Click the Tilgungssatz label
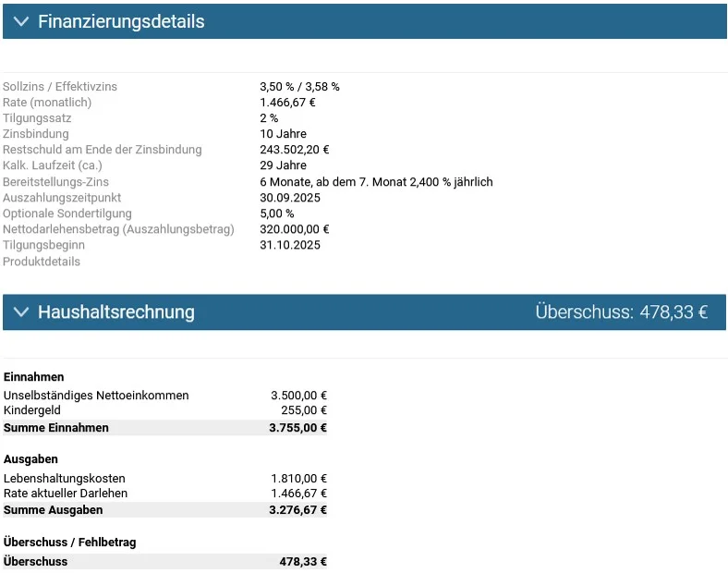Screen dimensions: 728x573 37,118
